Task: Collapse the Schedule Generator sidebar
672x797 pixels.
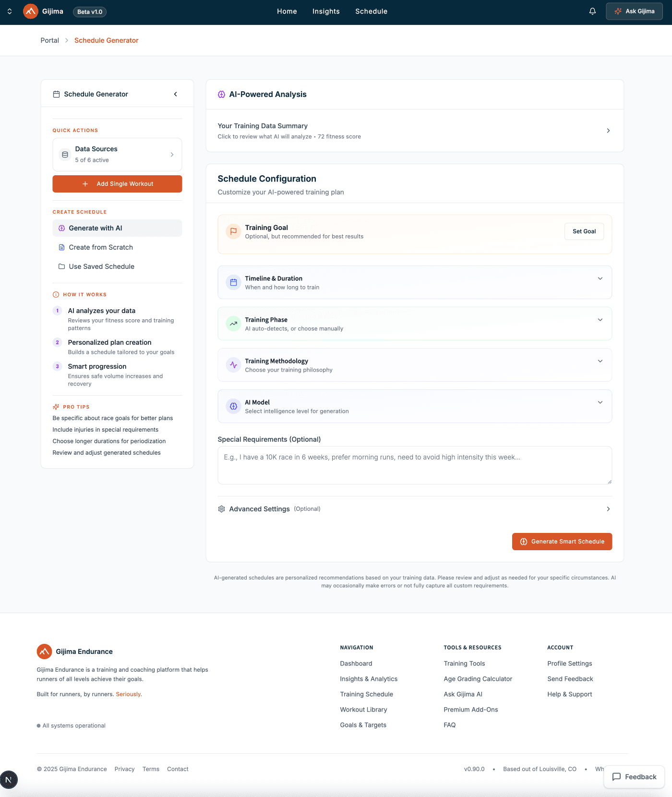Action: [x=176, y=94]
